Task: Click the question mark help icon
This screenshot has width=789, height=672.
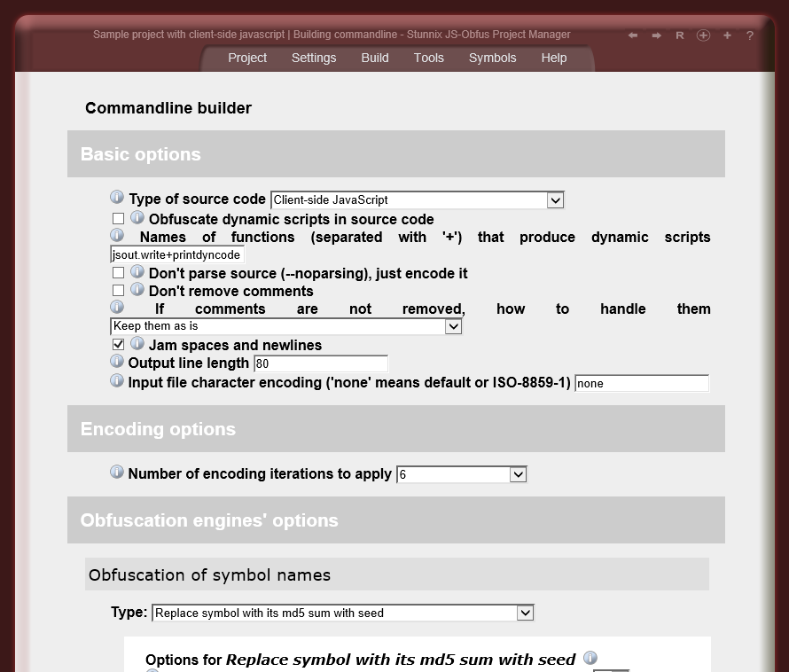Action: 749,35
